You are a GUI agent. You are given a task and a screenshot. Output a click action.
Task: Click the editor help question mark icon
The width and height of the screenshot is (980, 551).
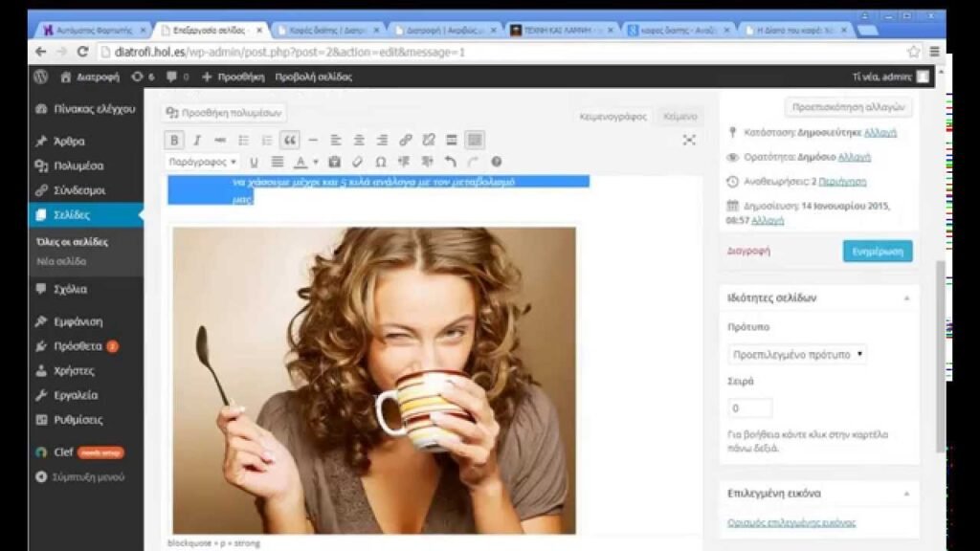coord(496,162)
